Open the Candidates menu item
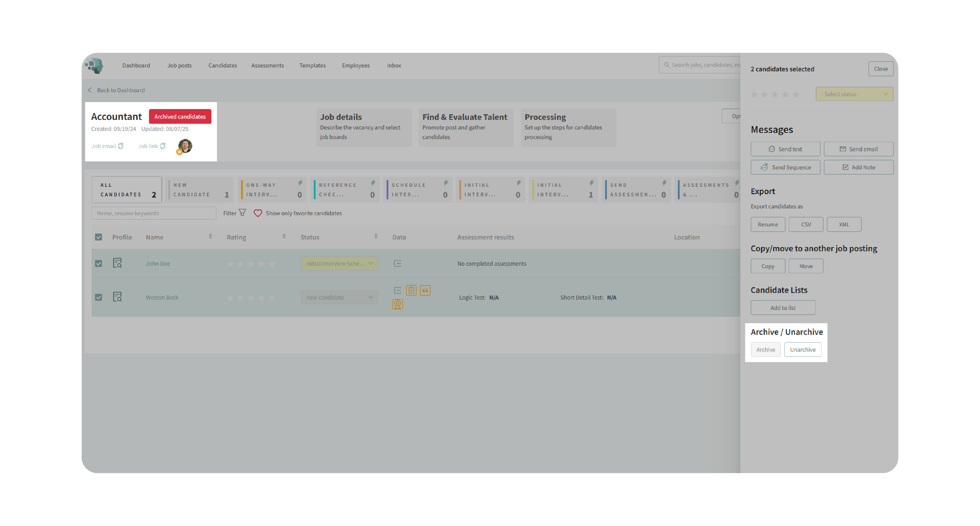980x526 pixels. coord(222,65)
